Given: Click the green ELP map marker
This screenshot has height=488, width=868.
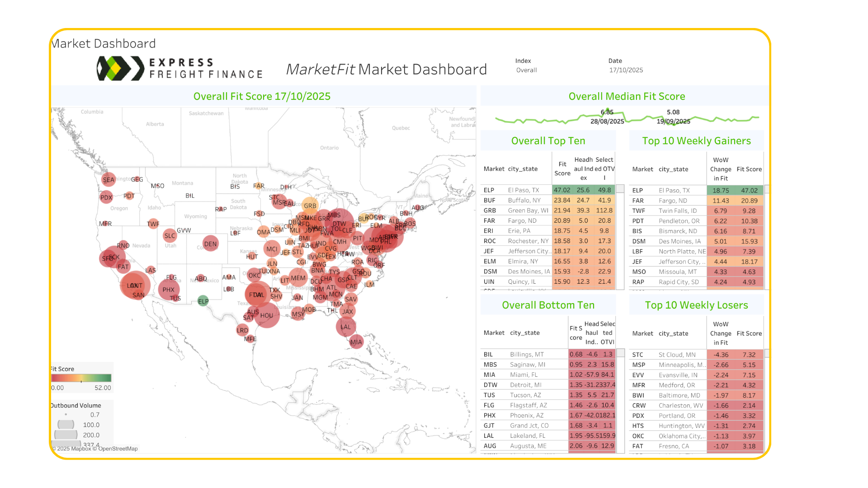Looking at the screenshot, I should coord(203,301).
